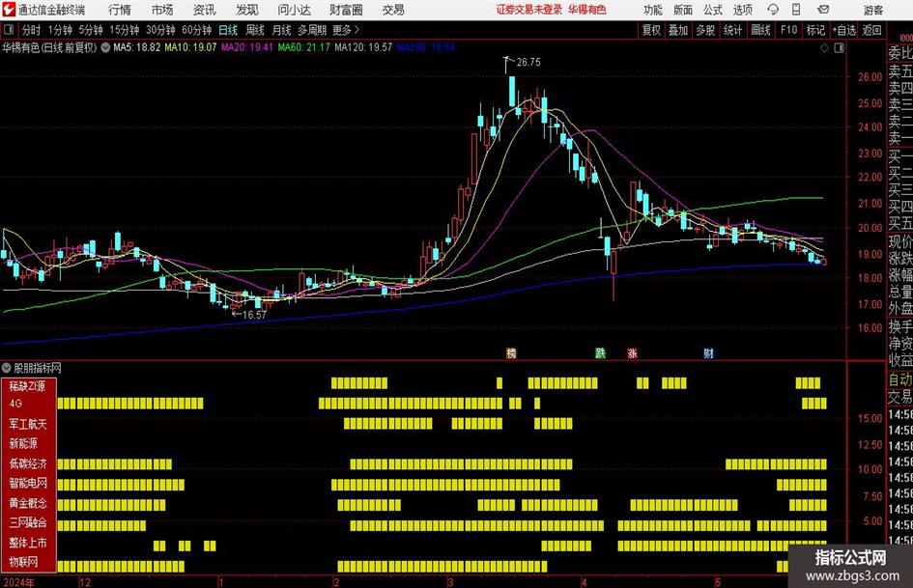This screenshot has width=913, height=588.
Task: Click the diamond icon above the chart
Action: (x=824, y=48)
